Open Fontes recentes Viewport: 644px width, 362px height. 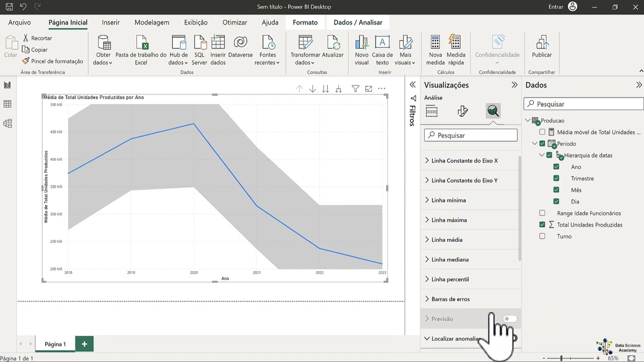(x=267, y=50)
